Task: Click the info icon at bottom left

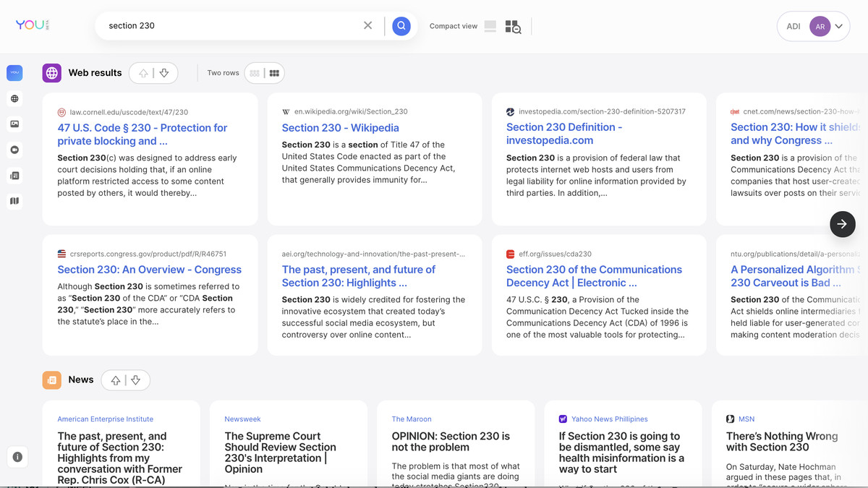Action: point(17,457)
